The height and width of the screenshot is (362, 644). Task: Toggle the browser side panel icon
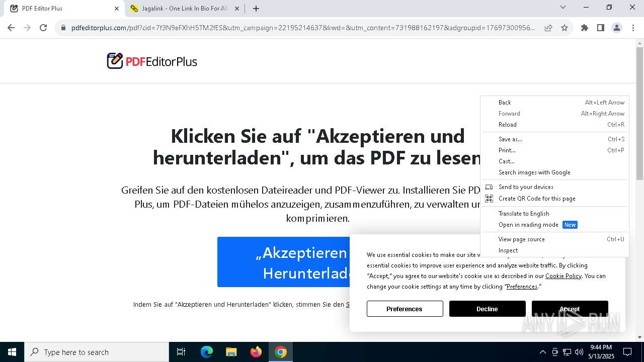[x=601, y=28]
